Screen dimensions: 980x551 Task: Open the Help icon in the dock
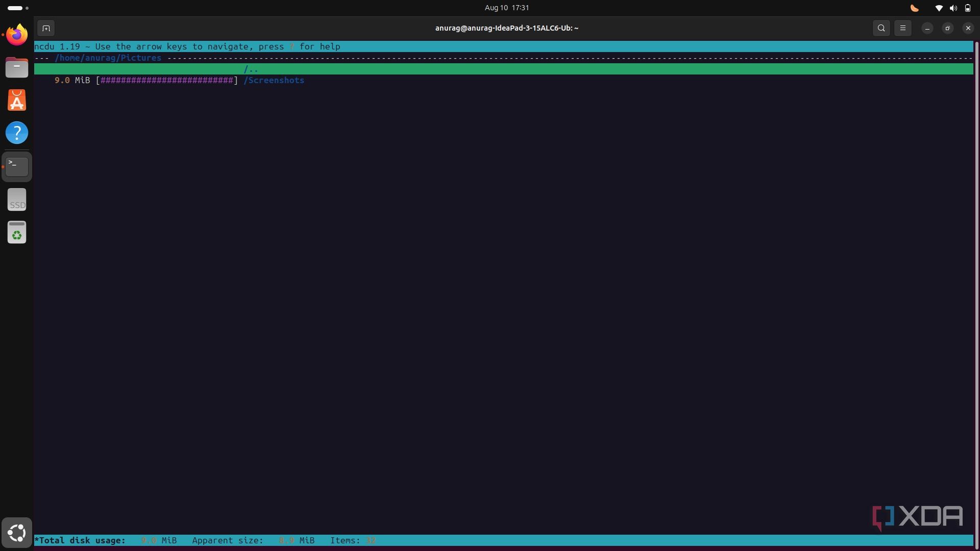[17, 133]
